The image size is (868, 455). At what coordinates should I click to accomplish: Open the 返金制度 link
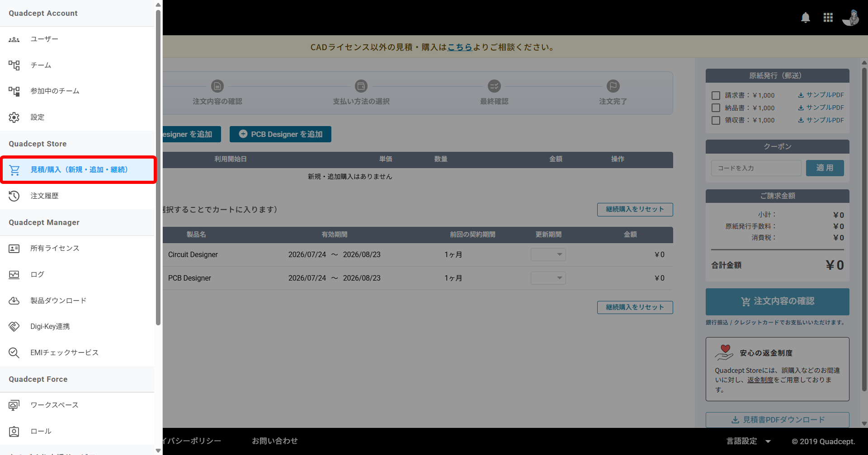[x=760, y=380]
